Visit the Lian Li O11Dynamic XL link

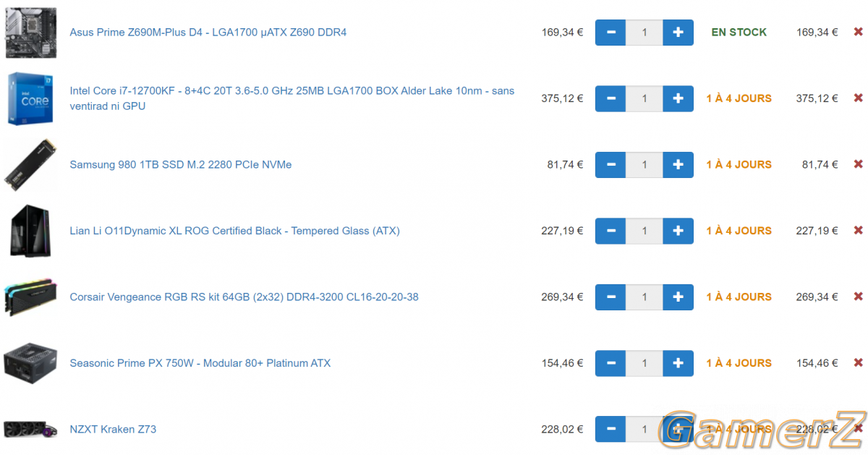234,231
